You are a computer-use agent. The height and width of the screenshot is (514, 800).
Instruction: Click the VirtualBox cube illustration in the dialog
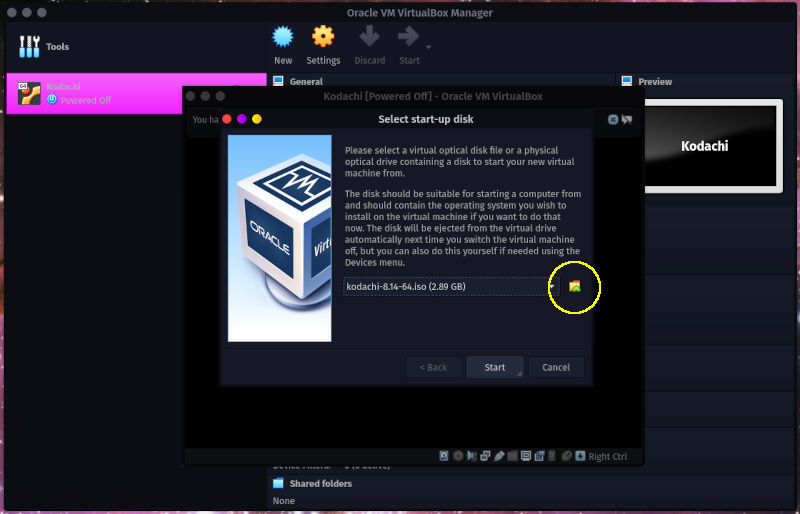click(280, 238)
